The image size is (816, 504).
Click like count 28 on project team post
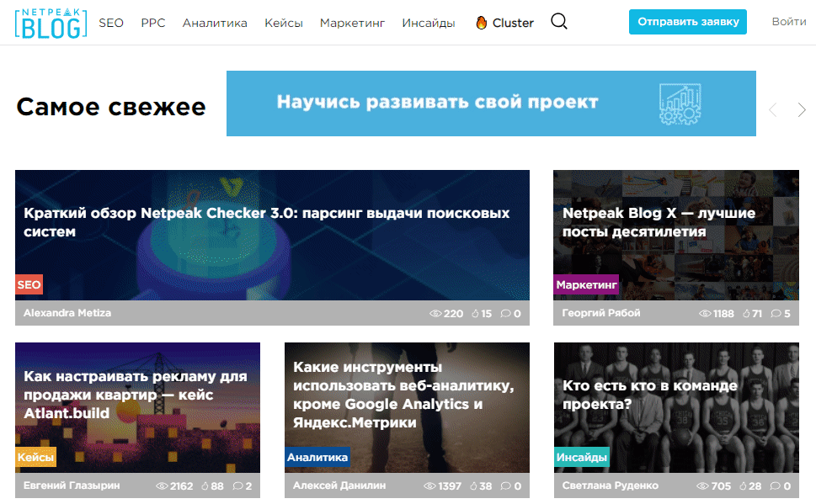tap(755, 485)
